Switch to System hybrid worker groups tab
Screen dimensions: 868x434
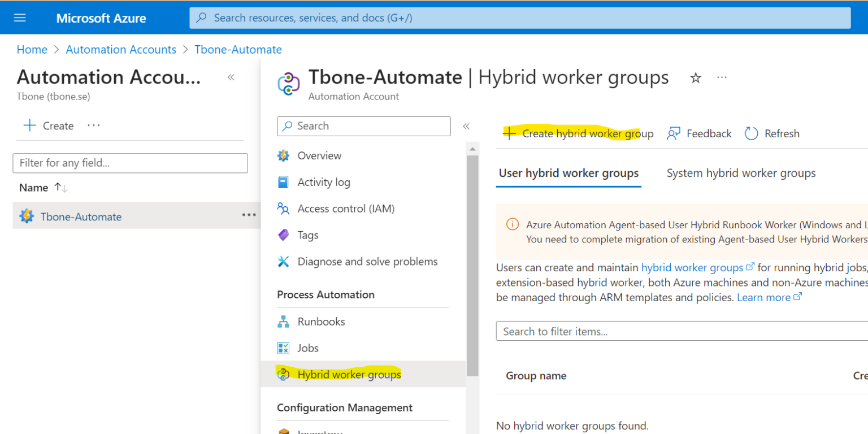[x=741, y=173]
